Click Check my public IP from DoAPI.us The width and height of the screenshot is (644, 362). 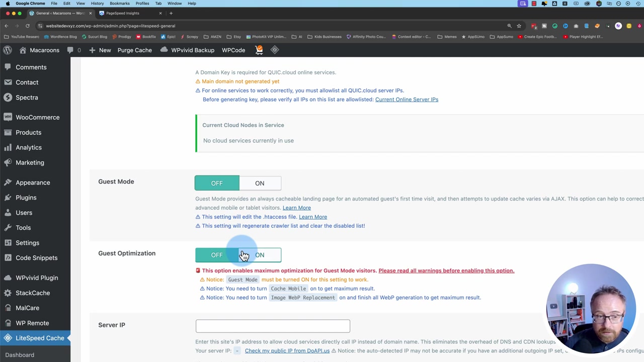pos(287,351)
